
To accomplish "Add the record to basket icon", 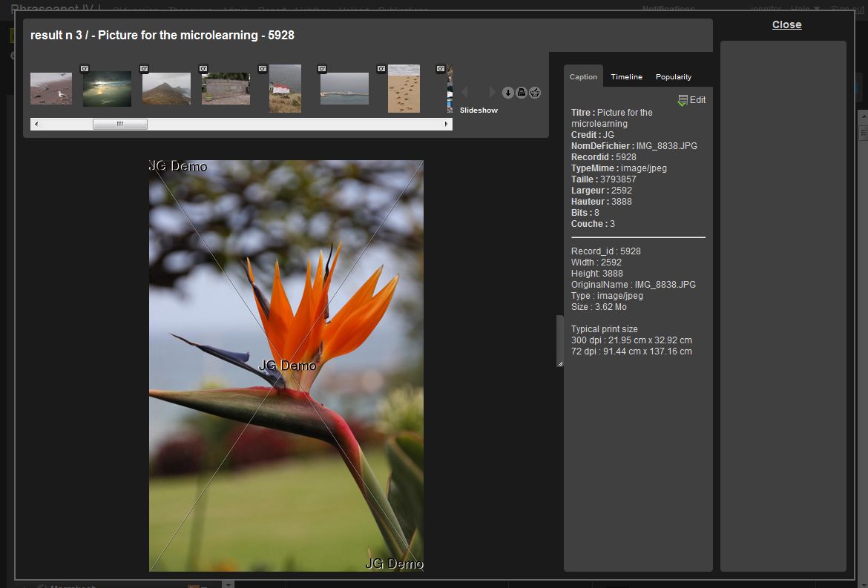I will click(x=535, y=93).
